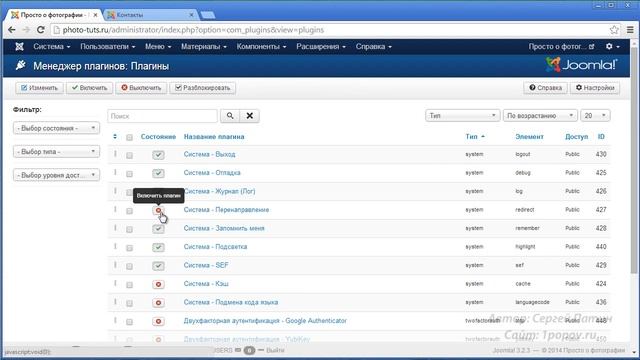640x360 pixels.
Task: Open the Материалы menu
Action: coord(204,47)
